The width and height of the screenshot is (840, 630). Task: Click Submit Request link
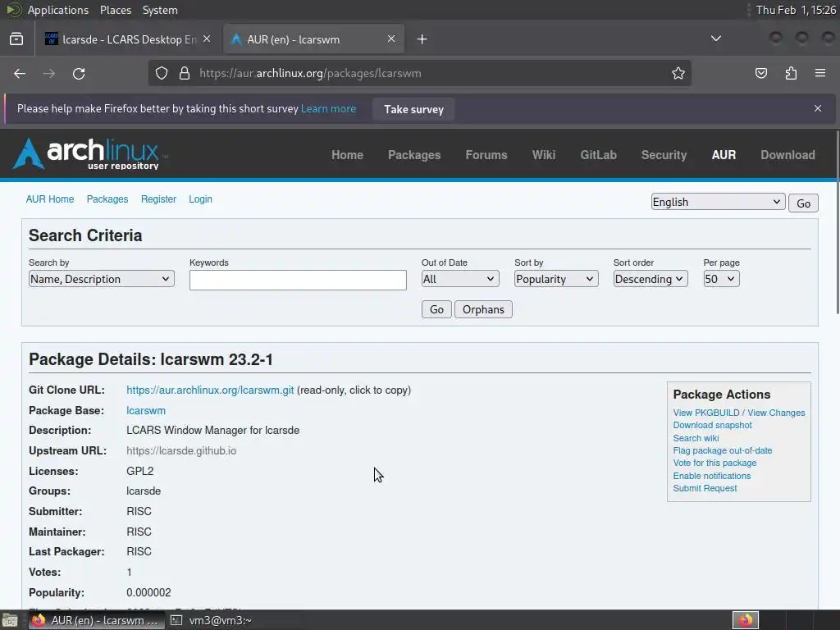[705, 489]
